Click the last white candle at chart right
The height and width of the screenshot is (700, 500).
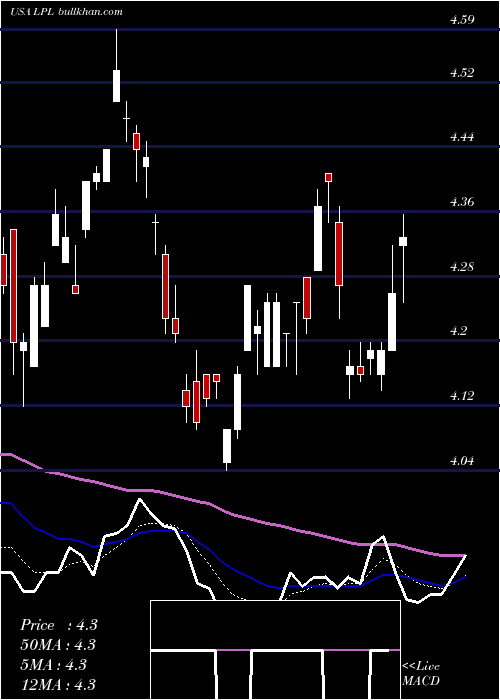[x=403, y=241]
